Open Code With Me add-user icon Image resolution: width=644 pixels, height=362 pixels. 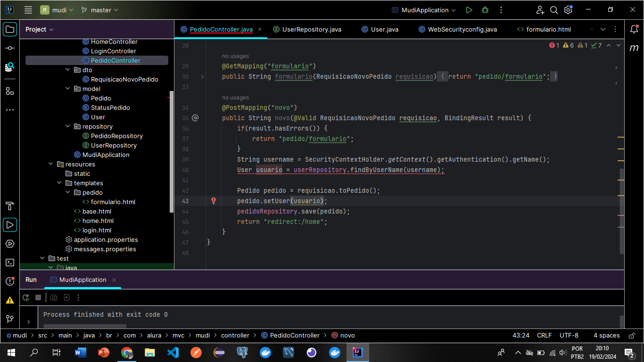pyautogui.click(x=540, y=10)
